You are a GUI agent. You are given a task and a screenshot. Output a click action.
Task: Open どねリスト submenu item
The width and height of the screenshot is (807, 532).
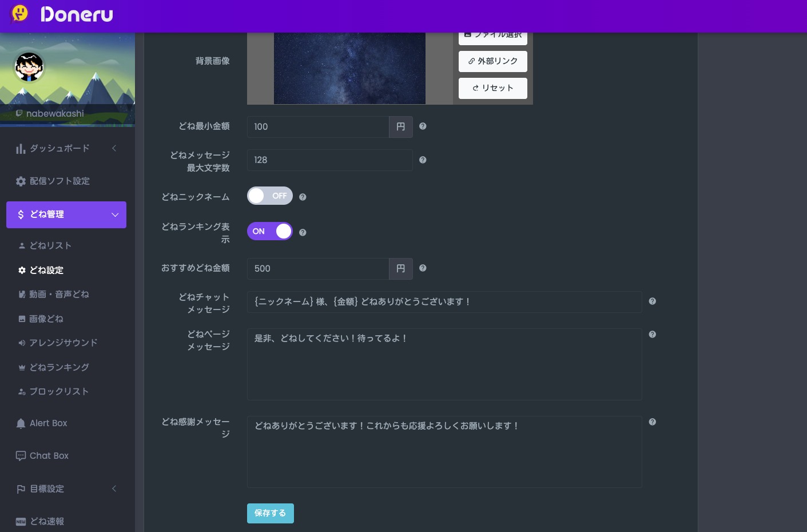tap(50, 245)
